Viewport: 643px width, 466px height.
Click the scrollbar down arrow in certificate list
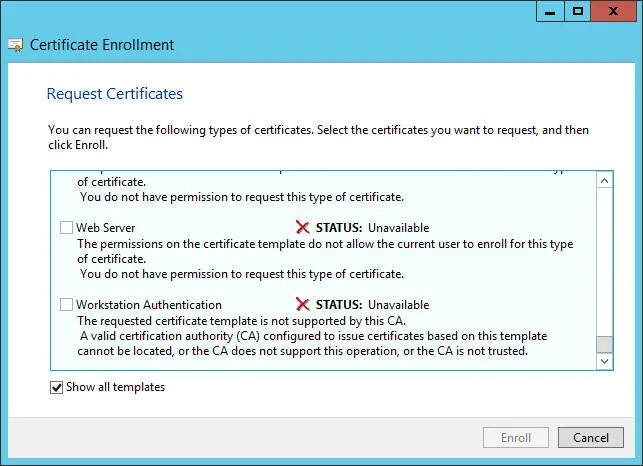(604, 361)
